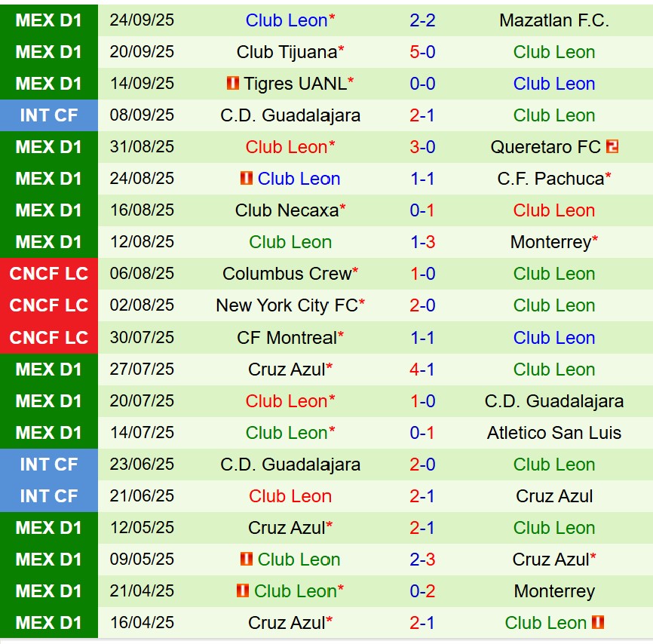The image size is (653, 644).
Task: Open New York City FC team link
Action: tap(287, 305)
